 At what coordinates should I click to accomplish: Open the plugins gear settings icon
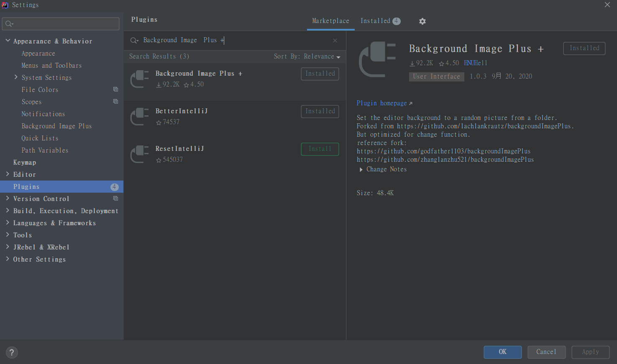422,21
